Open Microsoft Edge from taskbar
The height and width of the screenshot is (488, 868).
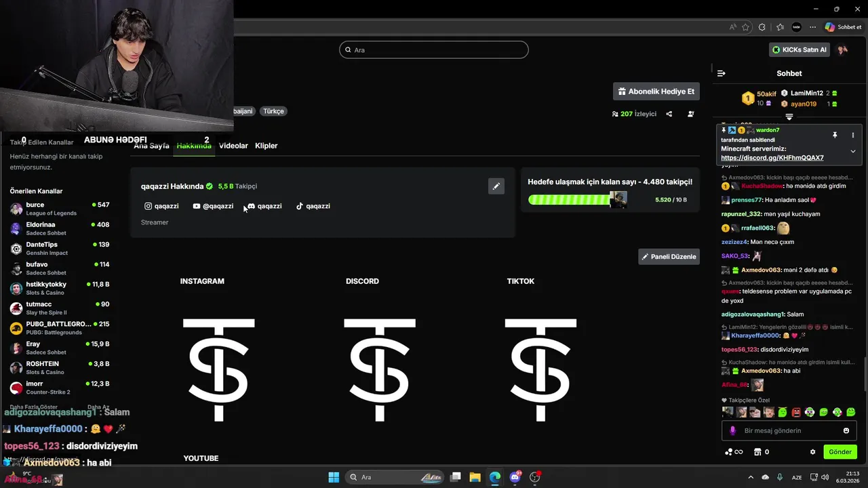pos(495,477)
